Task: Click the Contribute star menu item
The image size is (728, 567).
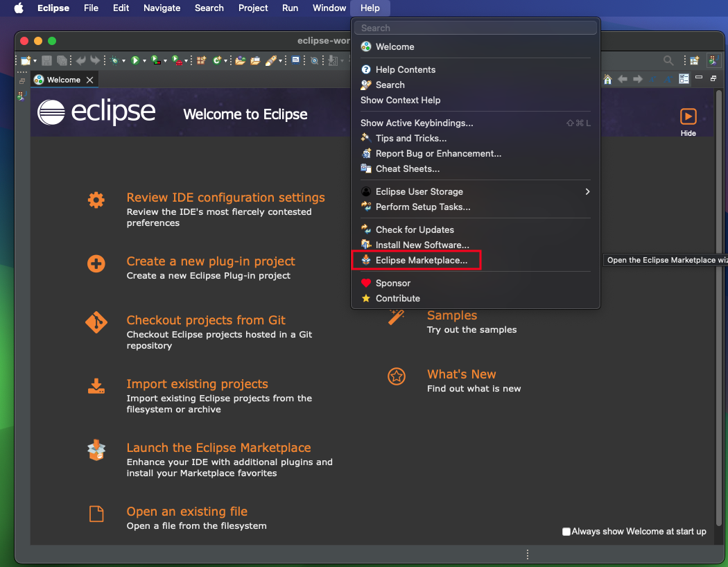Action: point(476,298)
